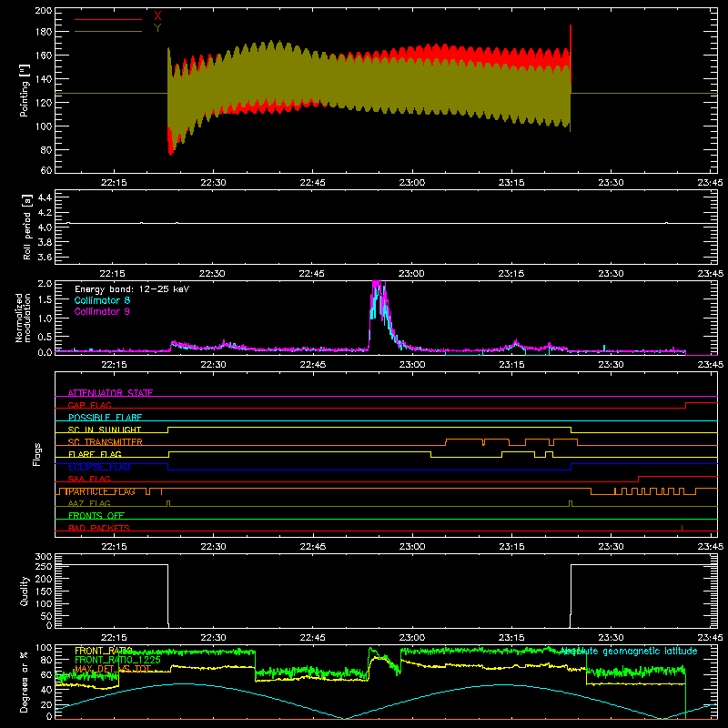Click the olive flag label between PARTICLE_FLAG and FRONTS_OFF
The image size is (728, 728).
point(89,503)
